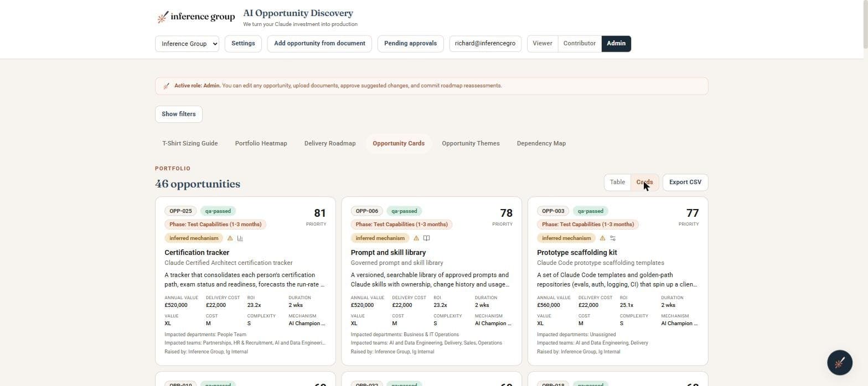Click qa-passed badge on OPP-025 card
Image resolution: width=868 pixels, height=386 pixels.
(x=218, y=211)
